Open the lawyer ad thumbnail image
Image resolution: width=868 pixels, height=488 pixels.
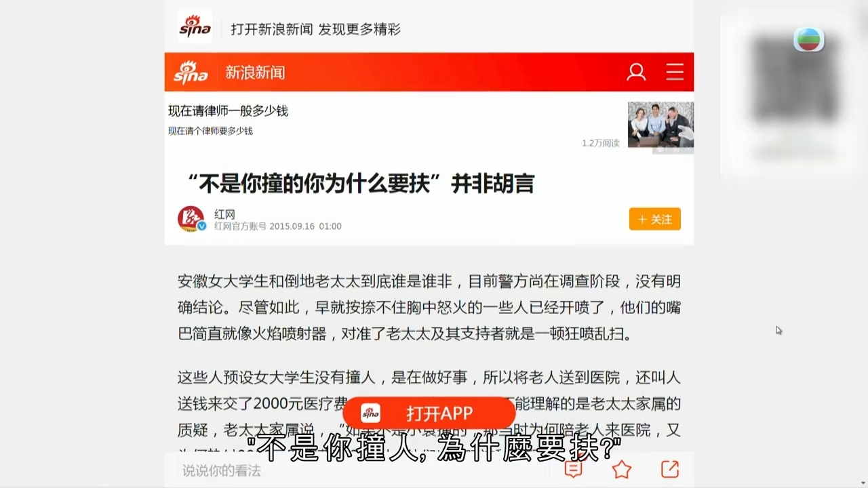coord(660,125)
